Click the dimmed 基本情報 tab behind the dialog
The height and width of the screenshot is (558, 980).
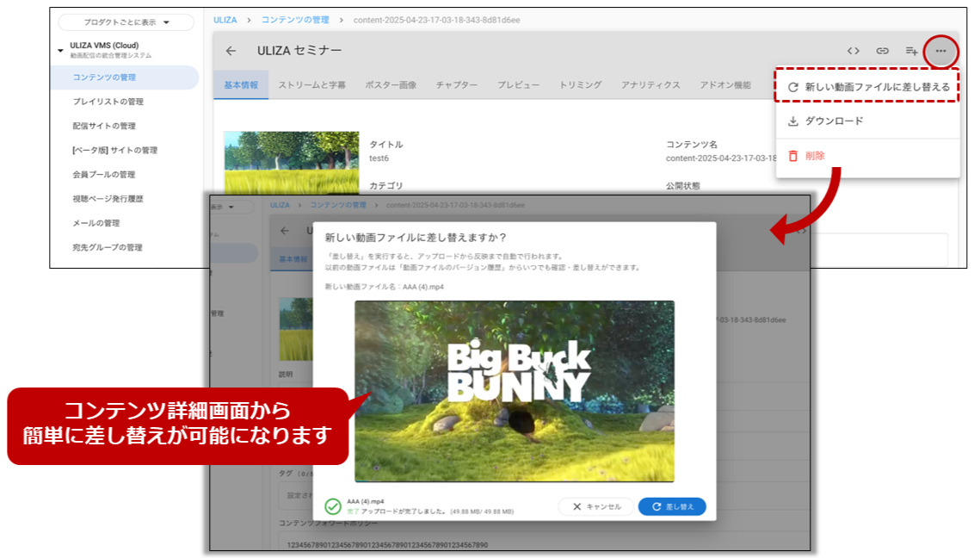pos(293,259)
